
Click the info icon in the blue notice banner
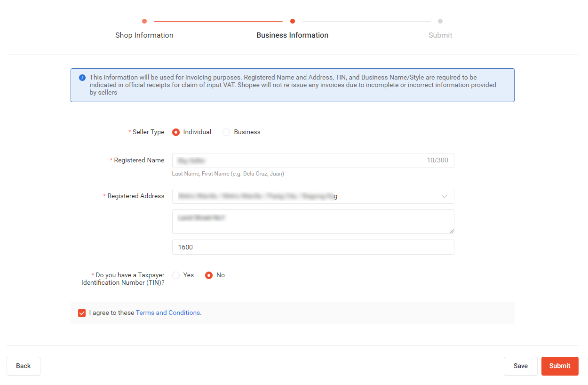(x=82, y=77)
